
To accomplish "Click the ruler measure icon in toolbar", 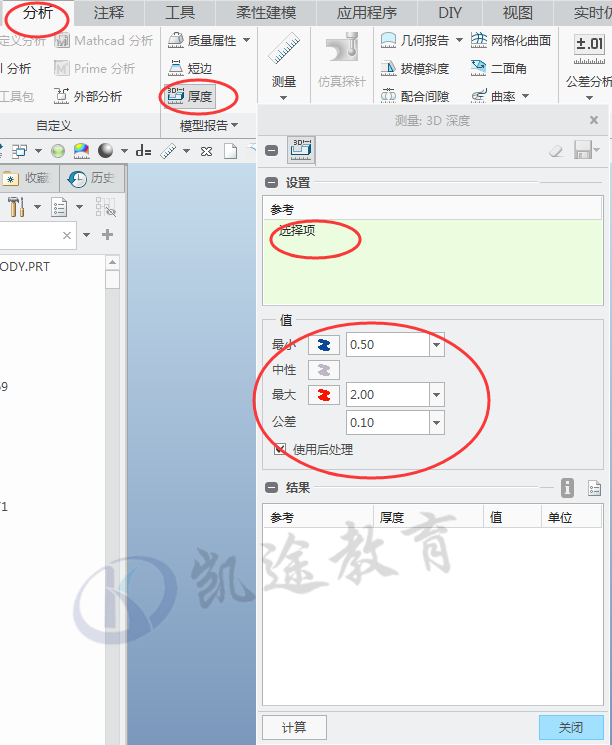I will tap(168, 151).
